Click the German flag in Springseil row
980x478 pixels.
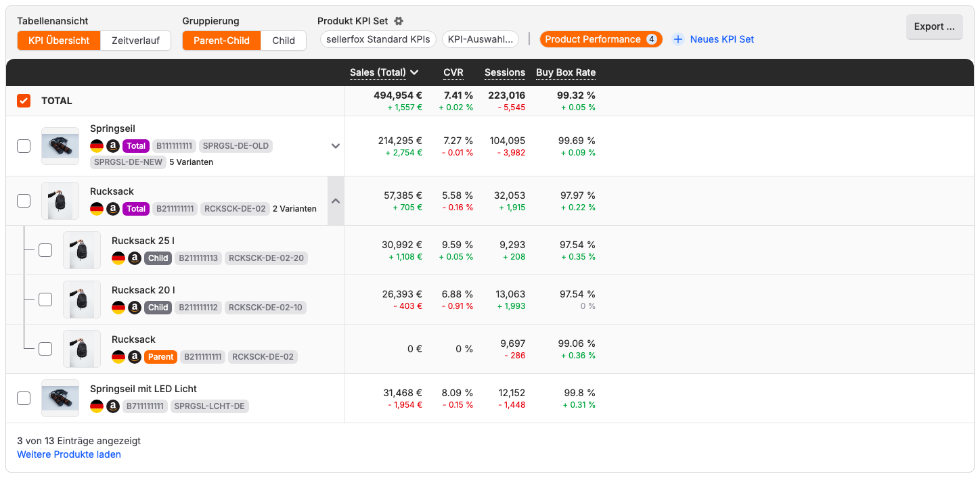(x=97, y=145)
